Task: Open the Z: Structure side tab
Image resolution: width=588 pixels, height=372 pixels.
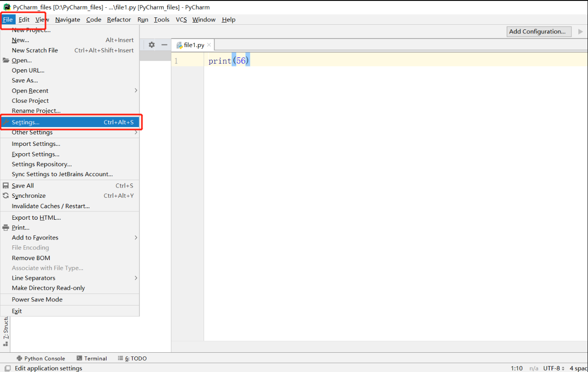Action: [6, 331]
